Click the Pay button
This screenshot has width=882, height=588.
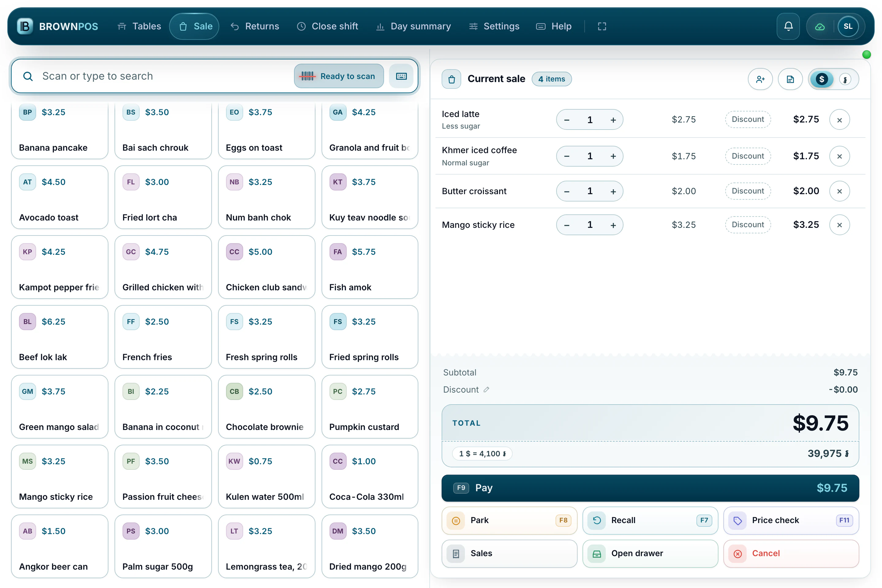[650, 488]
